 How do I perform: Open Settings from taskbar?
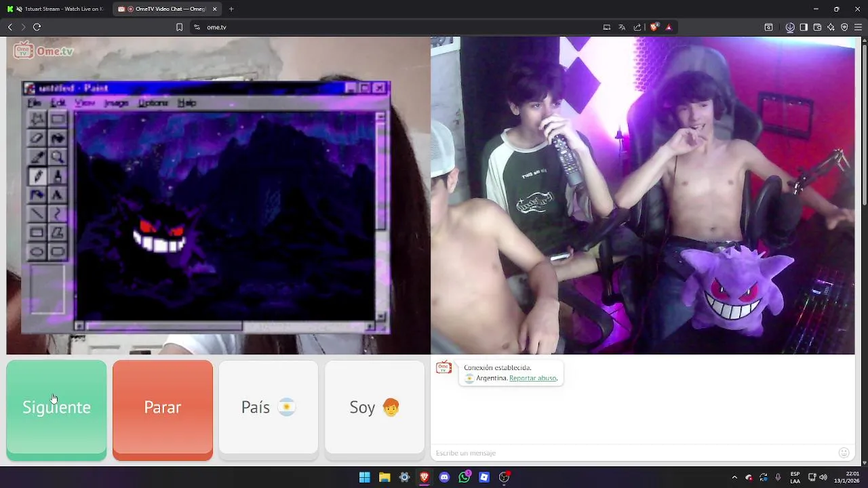click(x=404, y=477)
